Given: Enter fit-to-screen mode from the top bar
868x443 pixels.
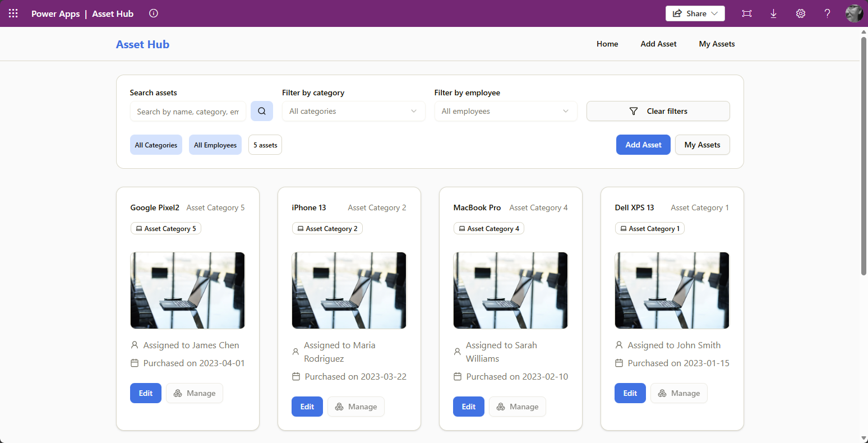Looking at the screenshot, I should pyautogui.click(x=746, y=13).
